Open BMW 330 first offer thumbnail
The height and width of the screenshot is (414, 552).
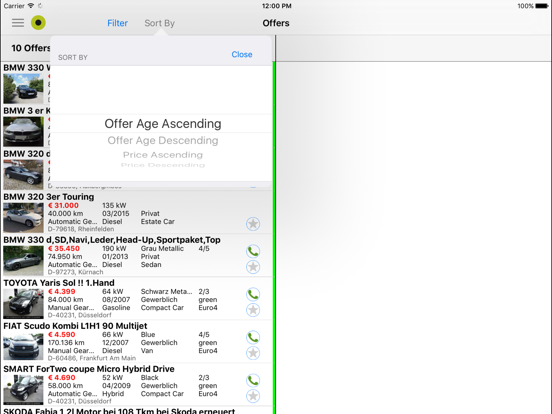point(23,88)
